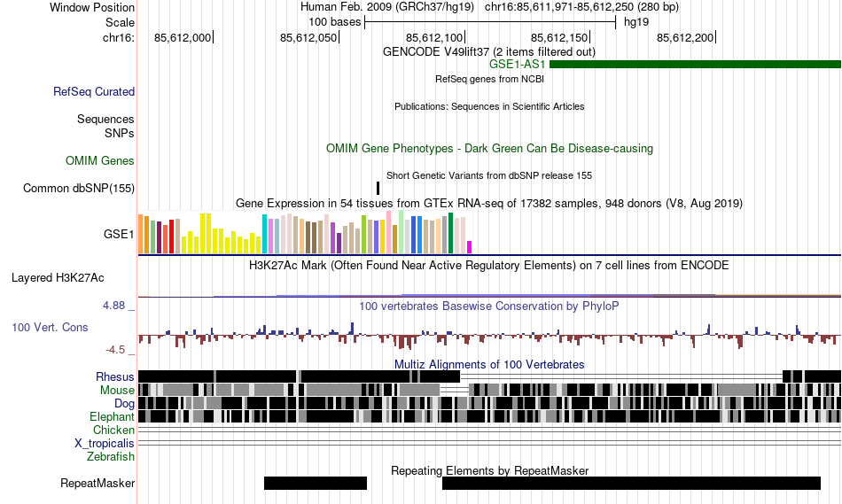Click the 100 bases scale bar
Viewport: 842px width, 504px height.
(490, 22)
